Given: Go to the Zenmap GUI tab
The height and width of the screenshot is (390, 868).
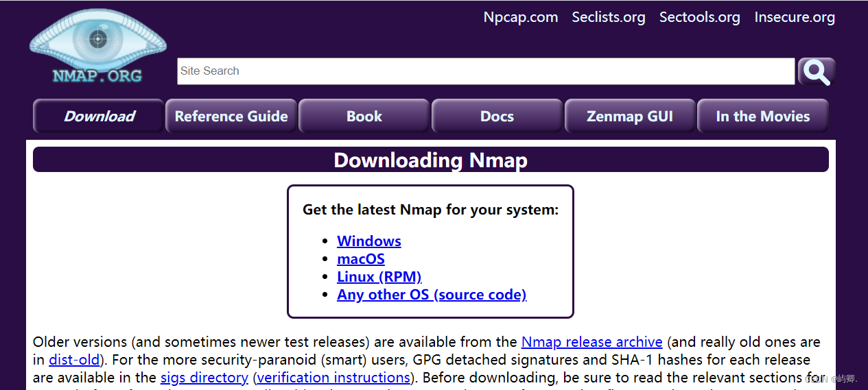Looking at the screenshot, I should 630,116.
